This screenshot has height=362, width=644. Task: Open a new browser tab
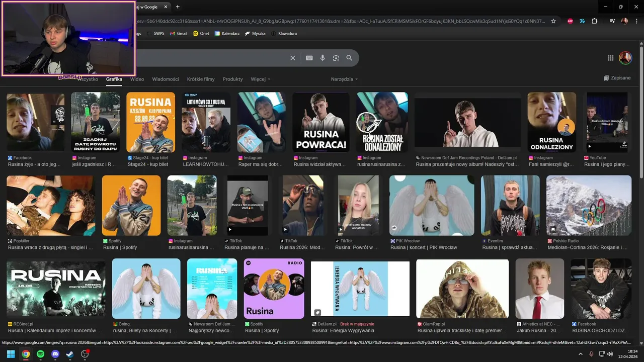178,7
